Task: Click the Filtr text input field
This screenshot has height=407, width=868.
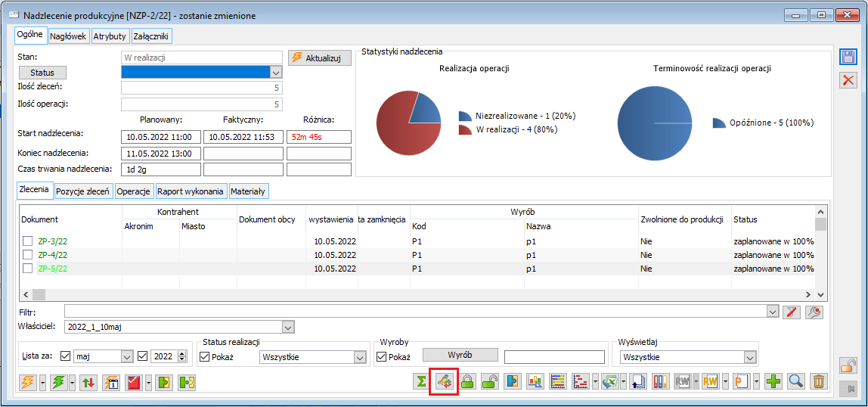Action: point(415,312)
